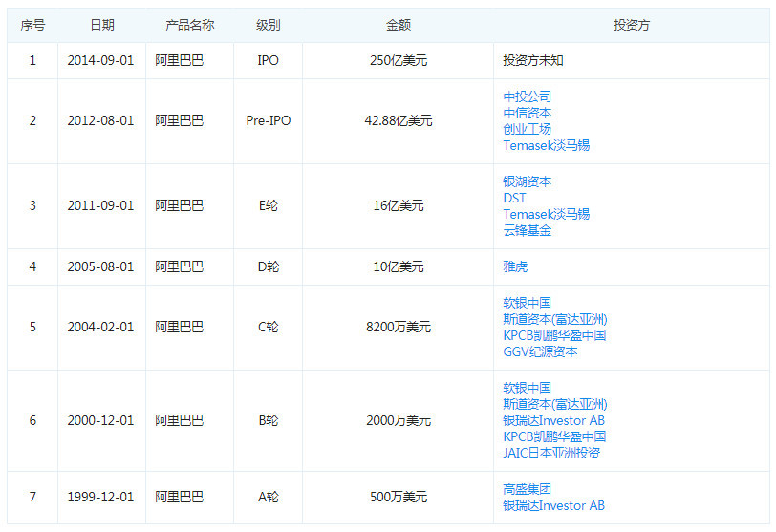Select the date cell 2005-08-01
Image resolution: width=776 pixels, height=532 pixels.
tap(100, 266)
